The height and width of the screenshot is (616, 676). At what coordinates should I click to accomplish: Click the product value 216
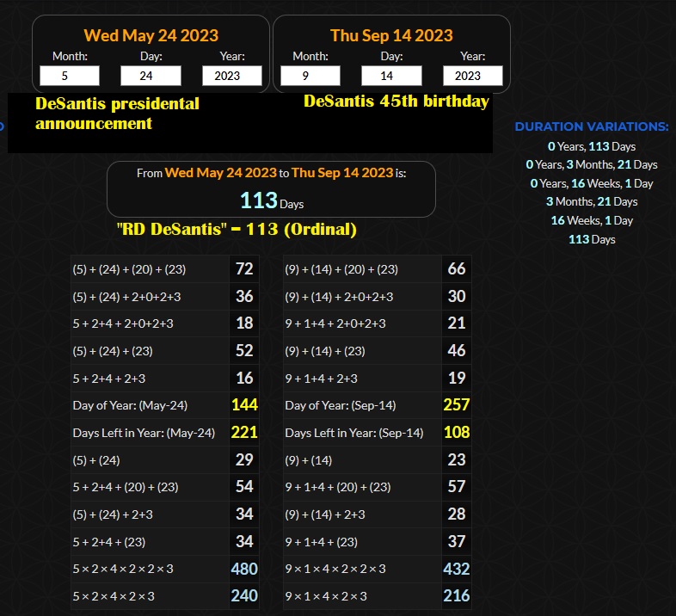[x=457, y=595]
